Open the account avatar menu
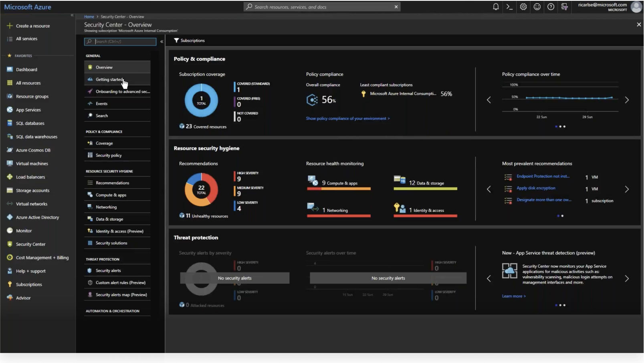This screenshot has width=644, height=363. click(636, 7)
